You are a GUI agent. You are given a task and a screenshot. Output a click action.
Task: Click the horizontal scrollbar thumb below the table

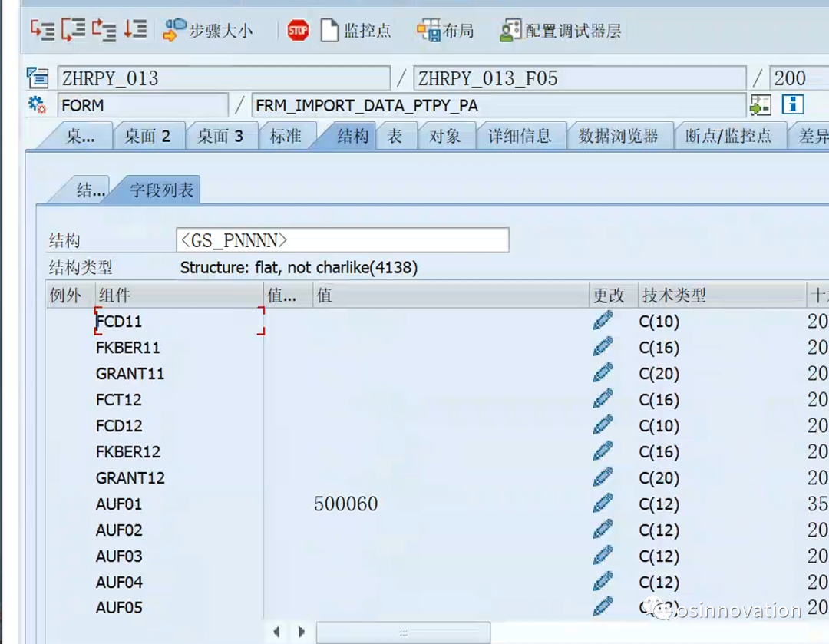pyautogui.click(x=403, y=632)
